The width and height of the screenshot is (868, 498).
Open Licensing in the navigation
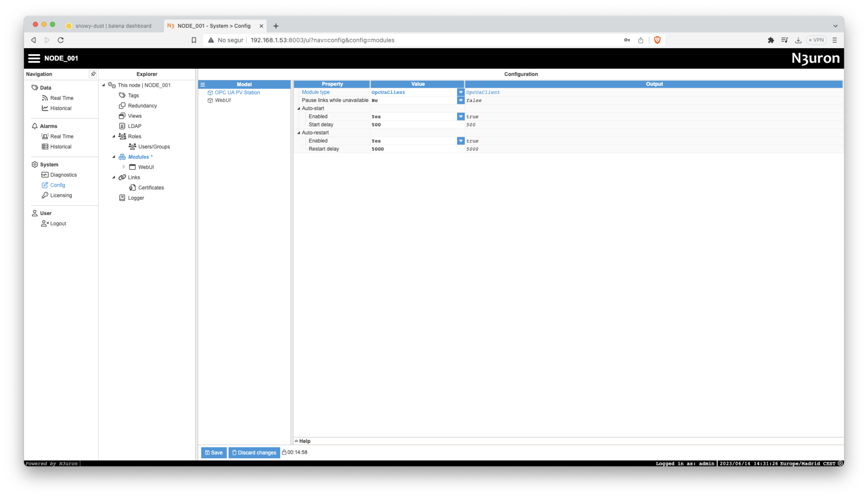[61, 195]
